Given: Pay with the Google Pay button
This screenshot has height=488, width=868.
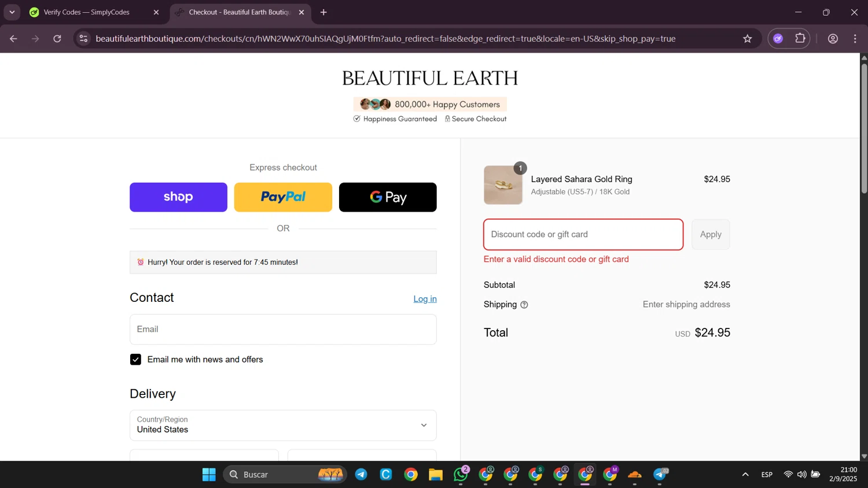Looking at the screenshot, I should pyautogui.click(x=388, y=197).
